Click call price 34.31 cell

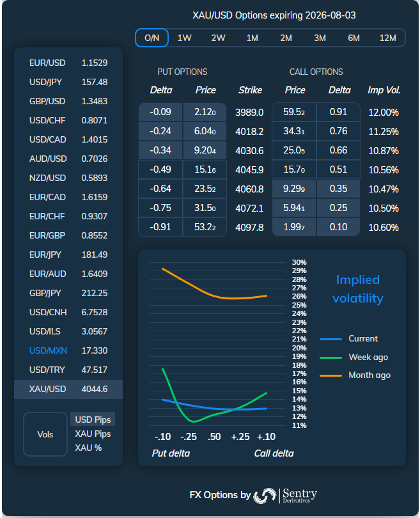point(294,131)
